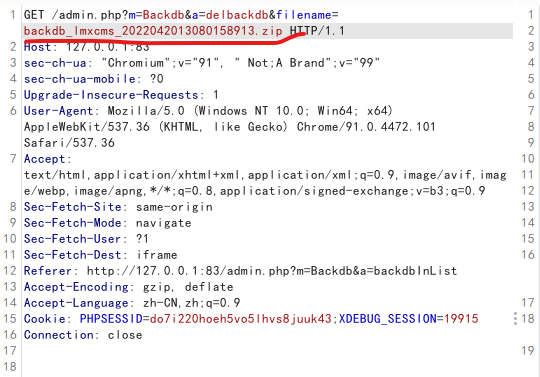Screen dimensions: 540x377
Task: Click the Chrome/91.0.4472.101 text
Action: point(366,127)
